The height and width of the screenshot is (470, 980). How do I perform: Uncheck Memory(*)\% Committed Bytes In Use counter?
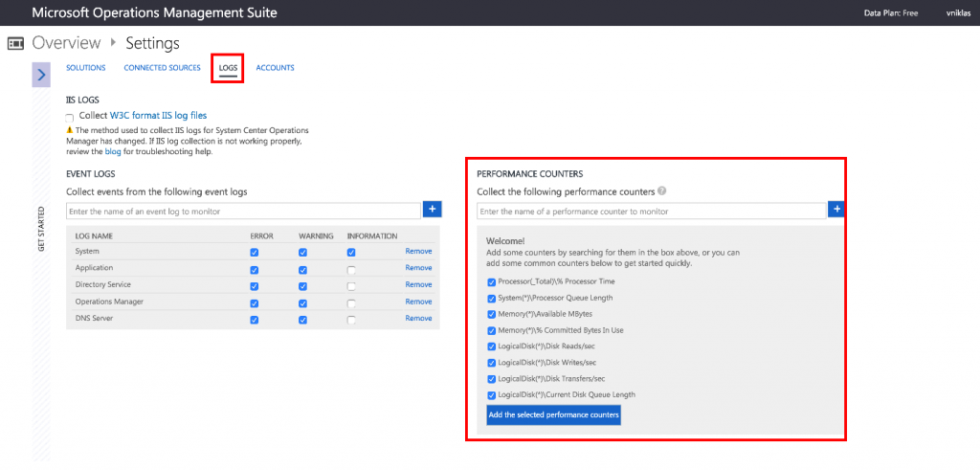click(491, 330)
